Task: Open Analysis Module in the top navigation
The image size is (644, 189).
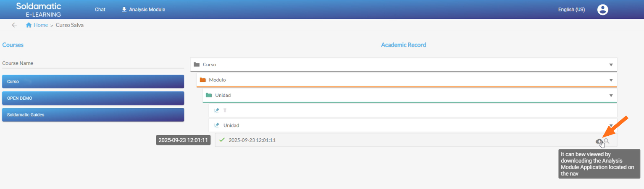Action: 143,10
